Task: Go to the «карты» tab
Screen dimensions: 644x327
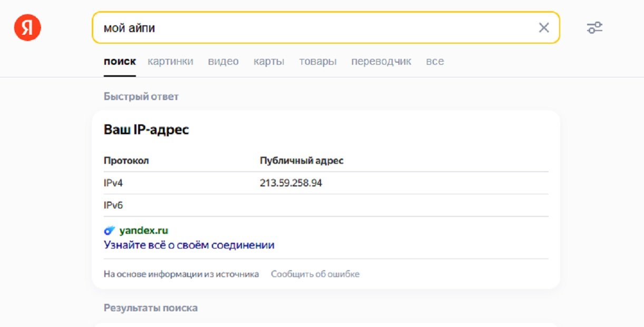Action: tap(269, 62)
